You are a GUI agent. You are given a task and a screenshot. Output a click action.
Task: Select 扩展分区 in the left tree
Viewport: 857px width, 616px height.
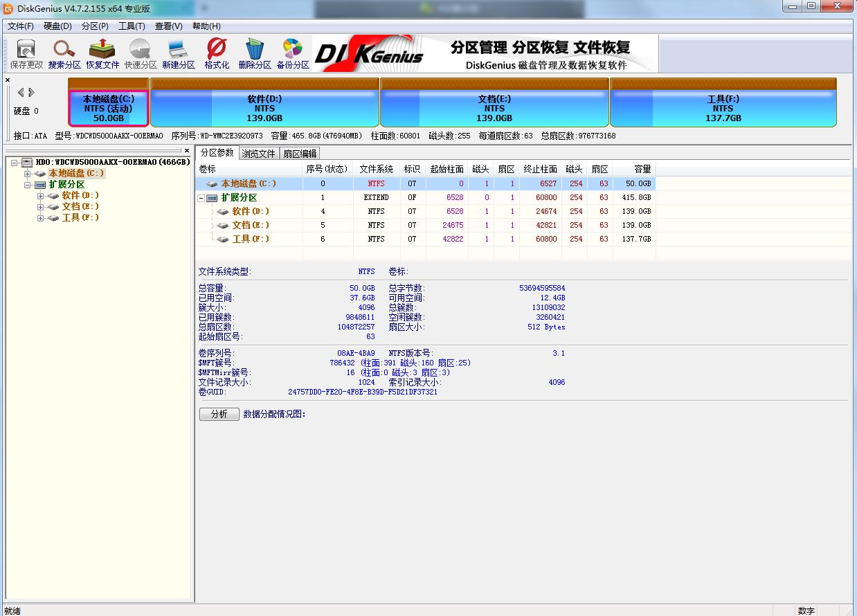[x=66, y=185]
